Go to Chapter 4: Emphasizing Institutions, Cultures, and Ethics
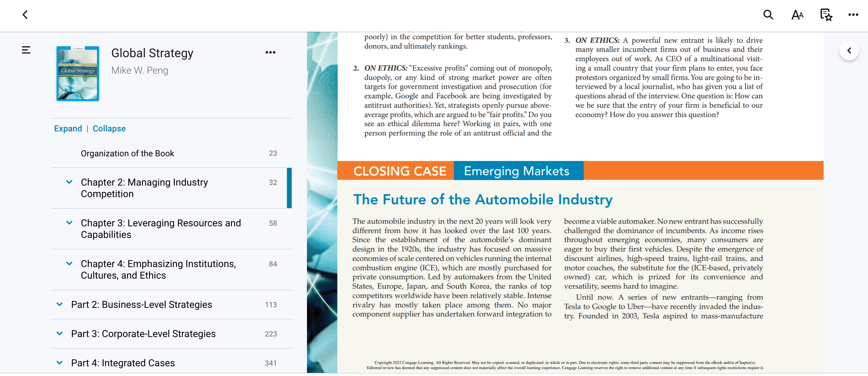The image size is (868, 376). click(x=158, y=270)
